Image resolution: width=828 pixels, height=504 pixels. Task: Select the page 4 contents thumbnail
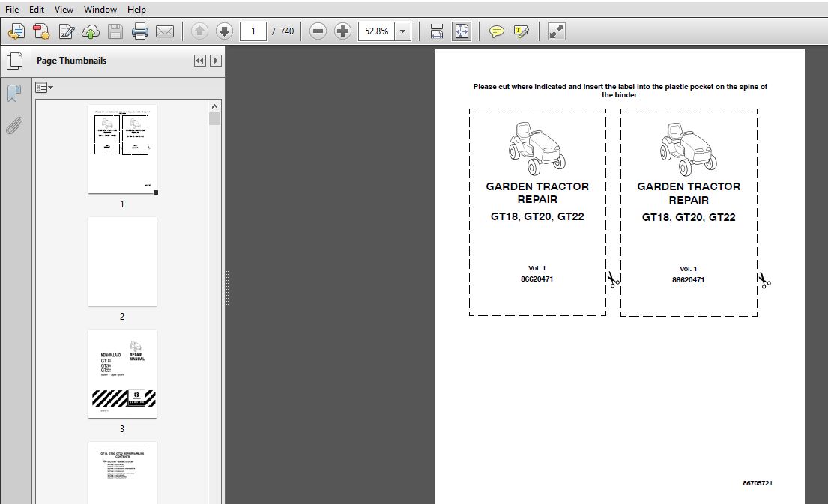click(x=122, y=473)
